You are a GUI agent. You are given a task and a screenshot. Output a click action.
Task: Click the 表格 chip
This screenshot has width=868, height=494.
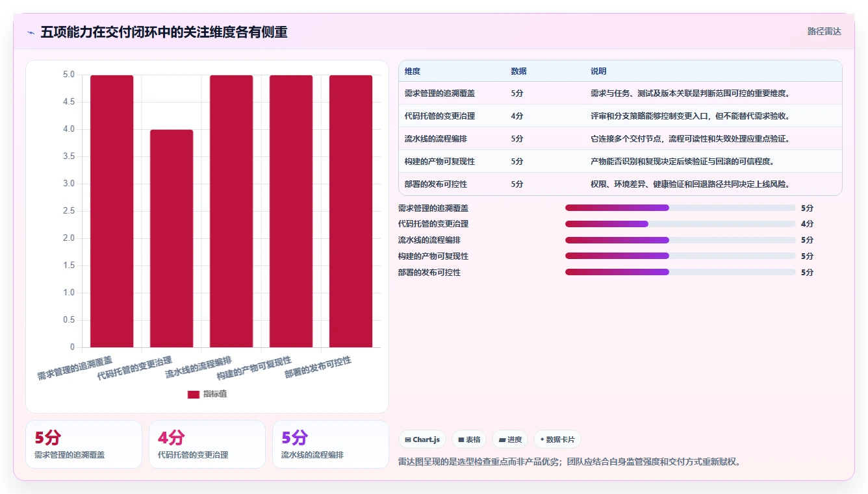pos(469,439)
